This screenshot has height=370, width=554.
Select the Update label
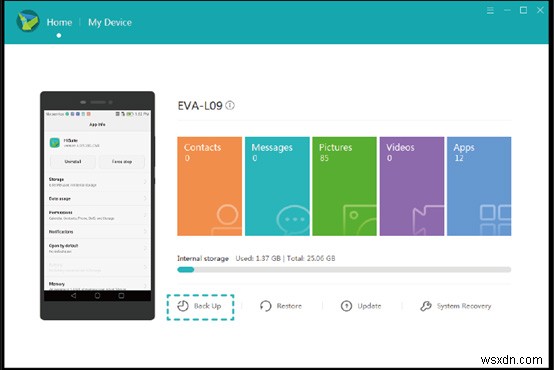tap(369, 306)
